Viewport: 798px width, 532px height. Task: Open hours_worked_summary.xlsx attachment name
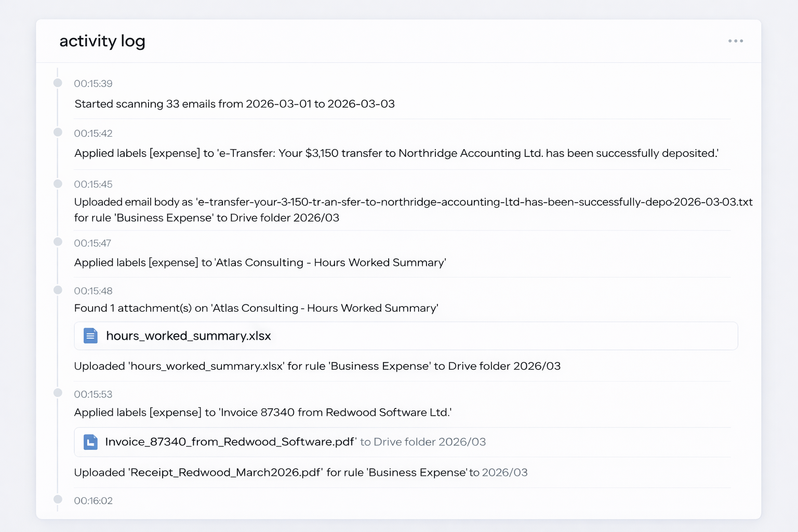pos(188,336)
